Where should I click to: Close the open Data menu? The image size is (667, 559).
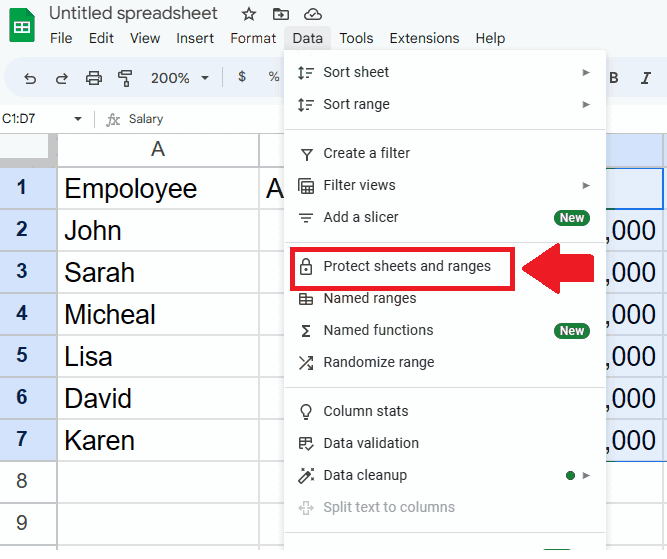click(307, 38)
